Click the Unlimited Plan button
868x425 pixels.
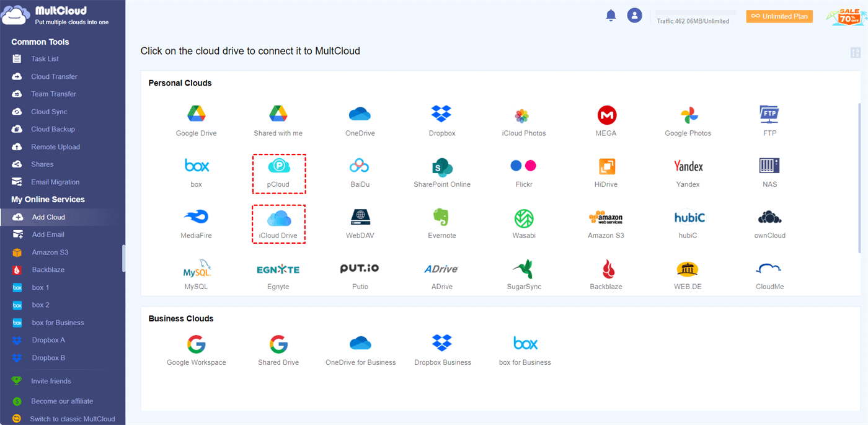(779, 16)
